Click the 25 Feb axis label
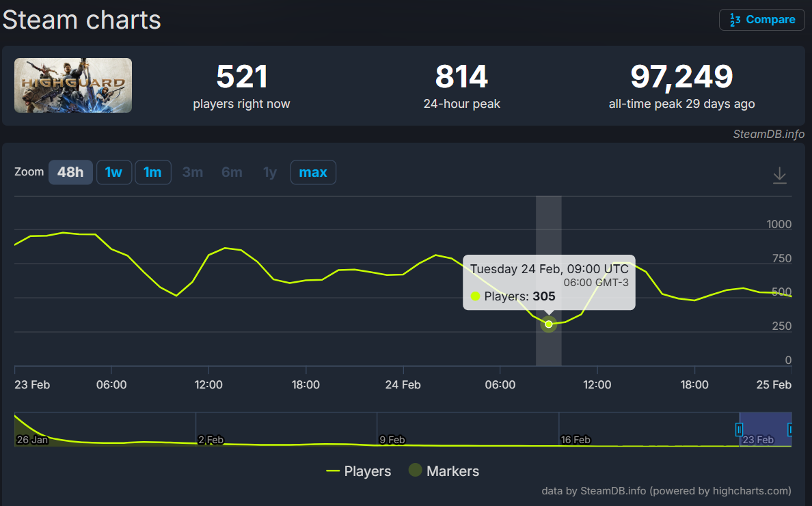Viewport: 812px width, 506px height. [x=774, y=385]
